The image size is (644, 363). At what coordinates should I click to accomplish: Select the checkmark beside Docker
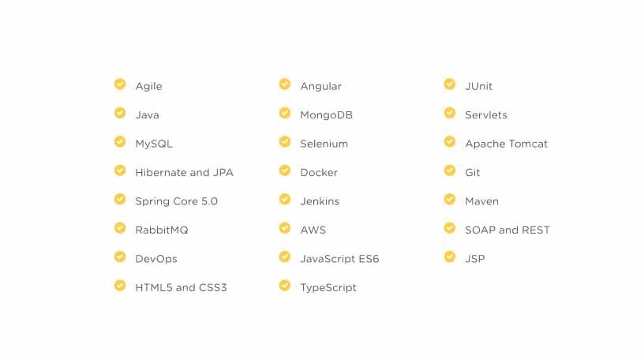[285, 171]
